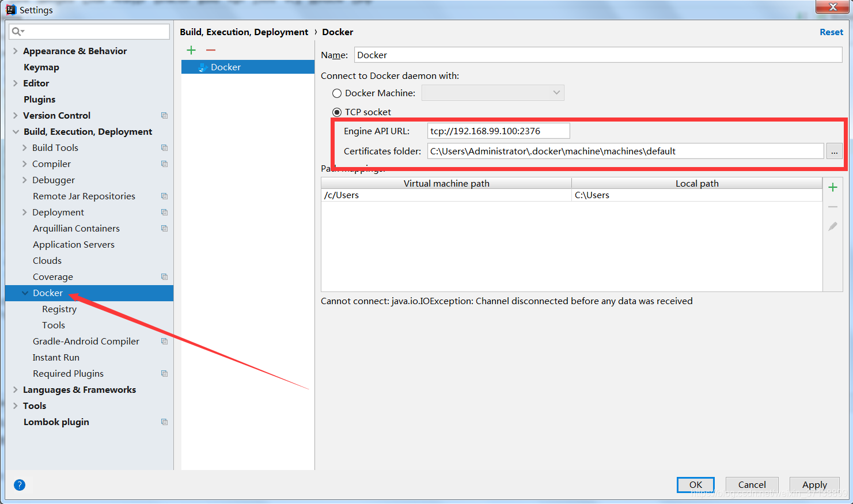Select Docker Machine radio button
This screenshot has width=853, height=504.
click(x=337, y=93)
